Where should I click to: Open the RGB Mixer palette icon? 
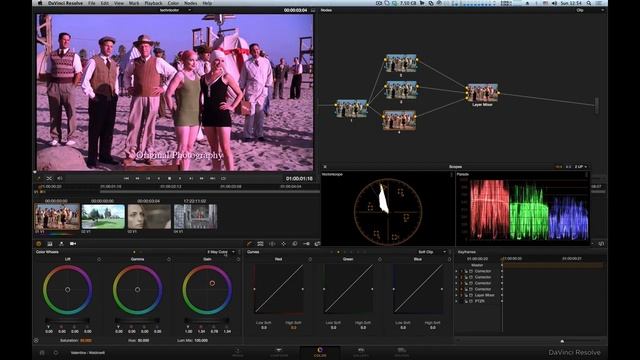point(50,244)
